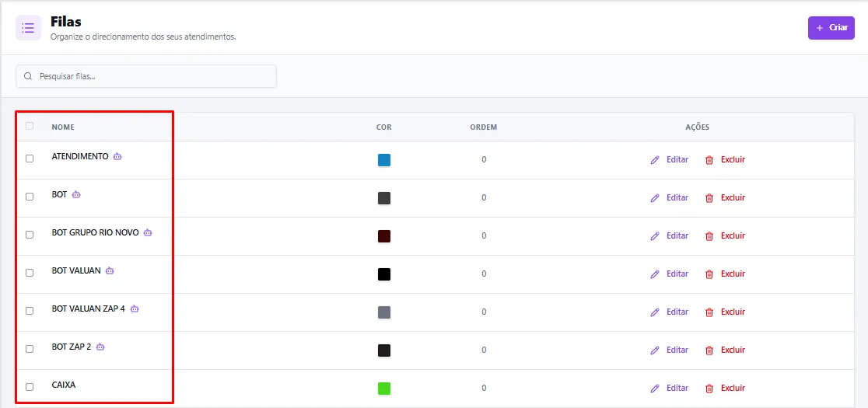Click the pencil icon in BOT ZAP 2 row
This screenshot has width=868, height=408.
[655, 350]
